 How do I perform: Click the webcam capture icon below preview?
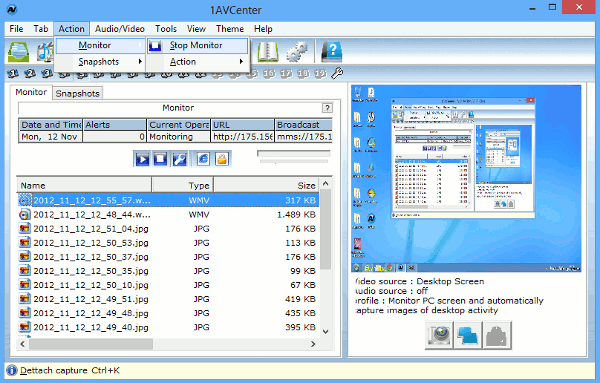(439, 335)
